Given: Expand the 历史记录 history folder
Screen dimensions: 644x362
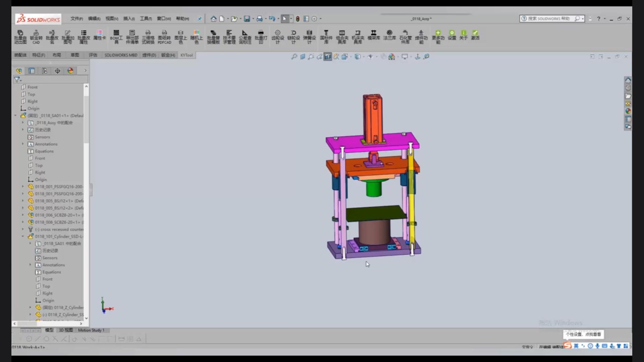Looking at the screenshot, I should 23,130.
